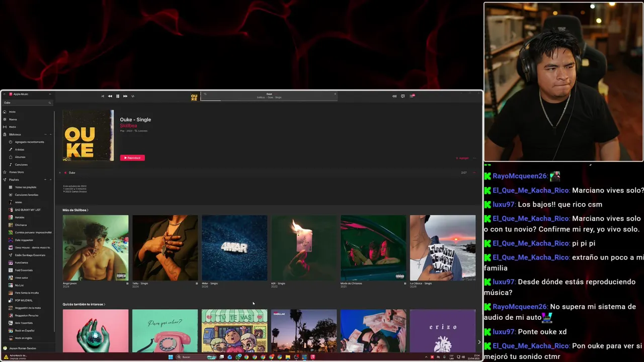This screenshot has width=644, height=362.
Task: Open Windows Start menu
Action: tap(171, 357)
